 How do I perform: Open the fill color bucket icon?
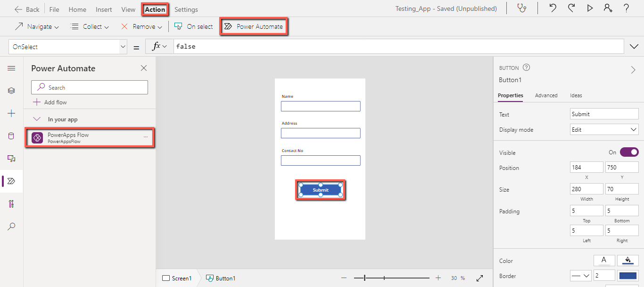point(628,260)
